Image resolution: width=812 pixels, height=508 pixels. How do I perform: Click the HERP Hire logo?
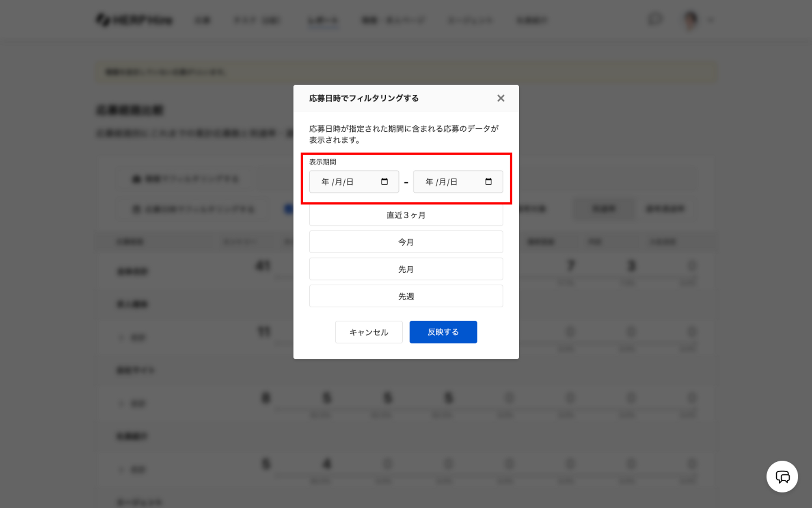click(x=134, y=20)
